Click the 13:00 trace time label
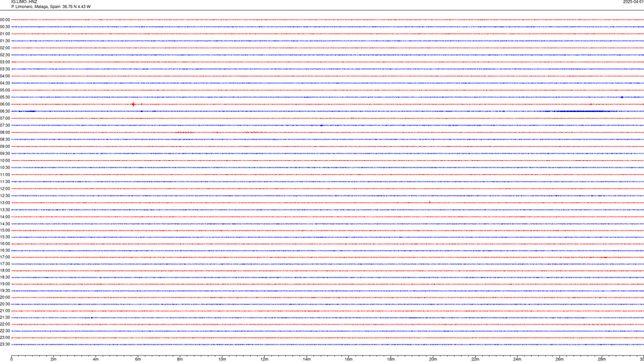This screenshot has width=644, height=362. coord(5,202)
